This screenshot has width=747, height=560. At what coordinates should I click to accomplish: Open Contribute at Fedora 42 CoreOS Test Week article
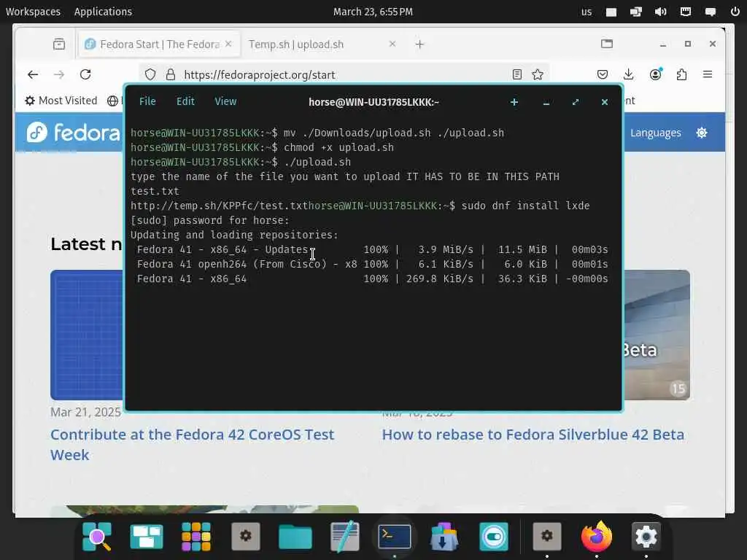tap(193, 445)
